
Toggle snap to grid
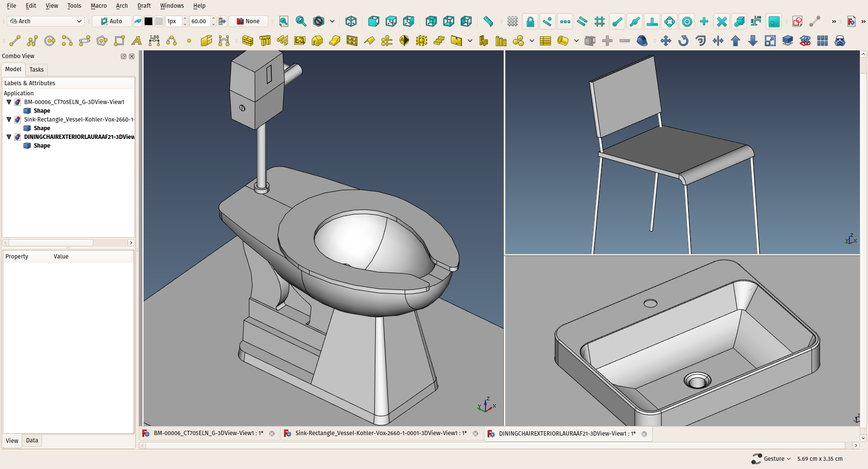tap(600, 21)
